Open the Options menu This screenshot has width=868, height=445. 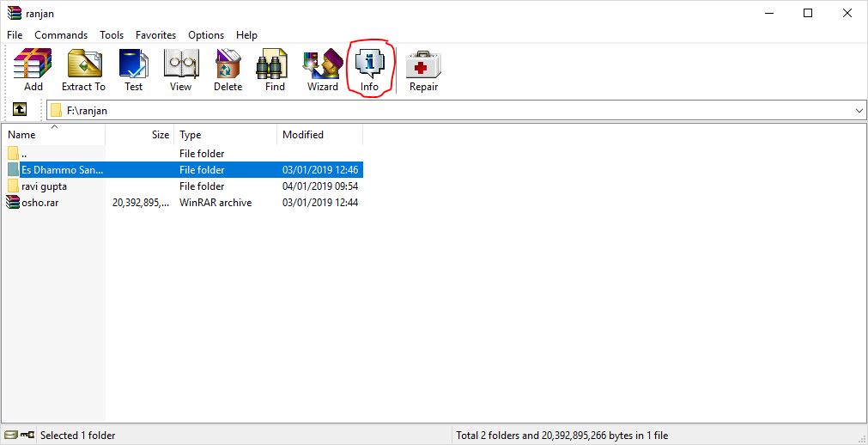[206, 35]
